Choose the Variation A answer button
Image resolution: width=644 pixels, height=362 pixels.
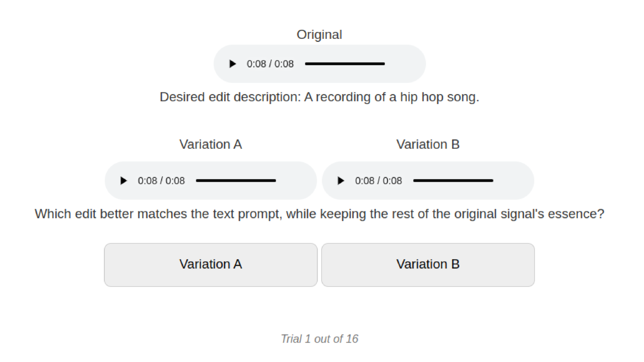[x=211, y=264]
